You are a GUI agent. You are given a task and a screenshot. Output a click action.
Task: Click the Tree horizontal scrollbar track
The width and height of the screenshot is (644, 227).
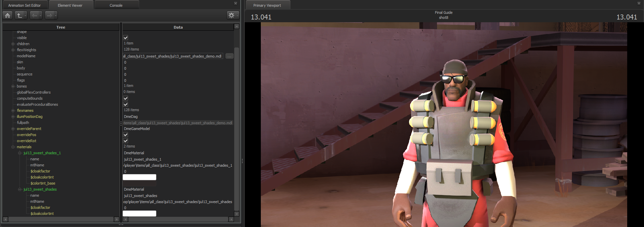pos(61,219)
